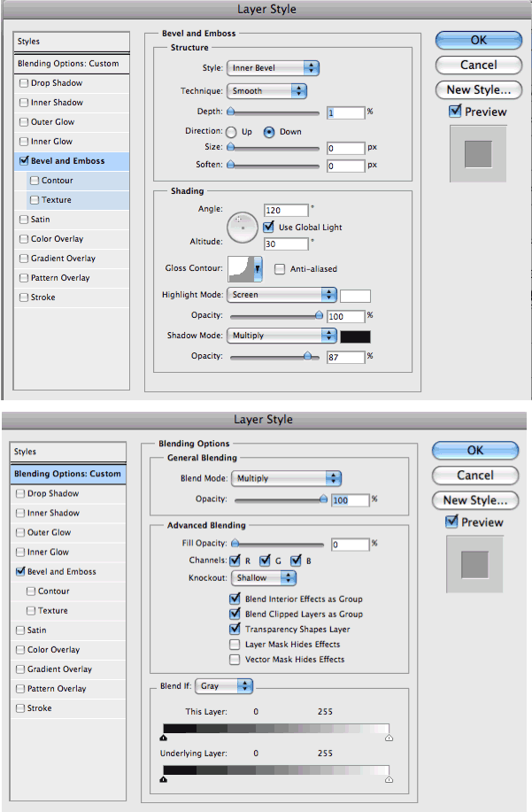Open Style dropdown showing Inner Bevel
The width and height of the screenshot is (532, 812).
coord(273,68)
